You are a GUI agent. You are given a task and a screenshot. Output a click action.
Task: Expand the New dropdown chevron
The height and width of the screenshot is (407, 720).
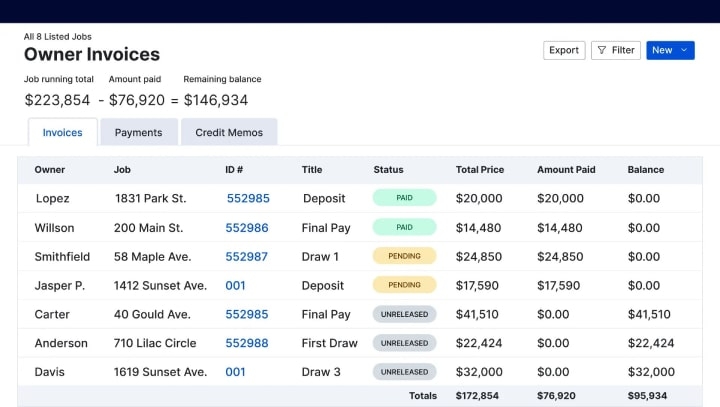coord(684,50)
